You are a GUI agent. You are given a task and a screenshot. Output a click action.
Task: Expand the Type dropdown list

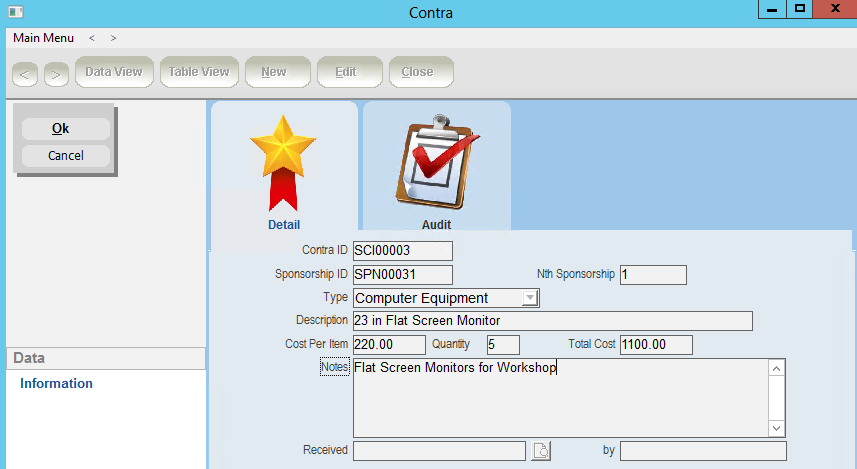pos(530,298)
